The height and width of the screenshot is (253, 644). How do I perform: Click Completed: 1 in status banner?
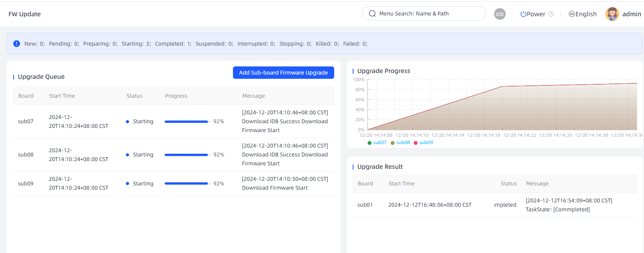tap(173, 44)
